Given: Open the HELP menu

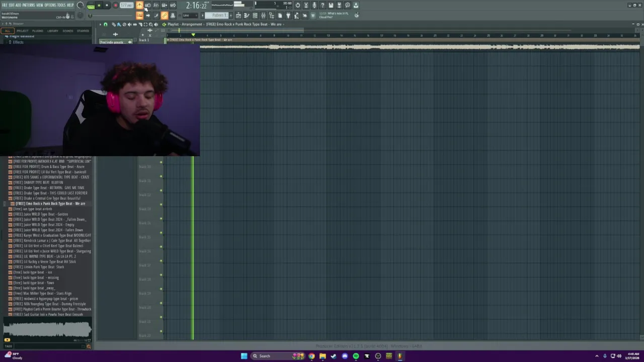Looking at the screenshot, I should pyautogui.click(x=70, y=5).
